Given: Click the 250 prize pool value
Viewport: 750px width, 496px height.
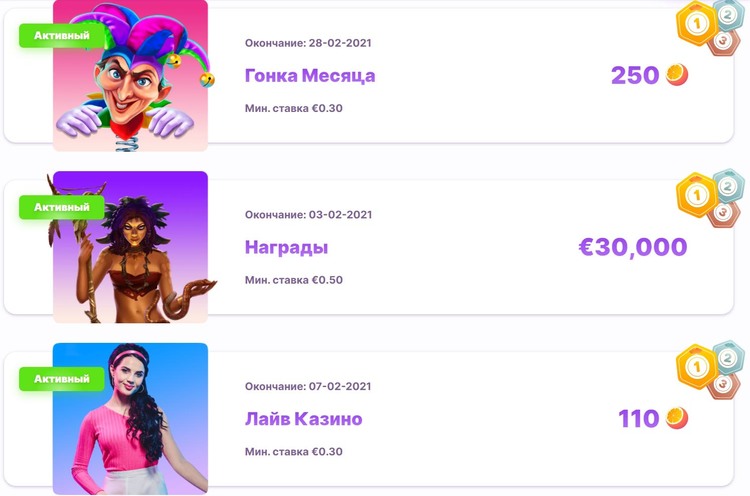Looking at the screenshot, I should [x=635, y=75].
